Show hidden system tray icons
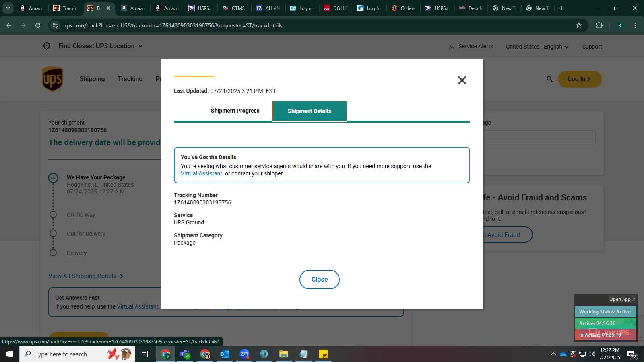644x362 pixels. click(553, 354)
